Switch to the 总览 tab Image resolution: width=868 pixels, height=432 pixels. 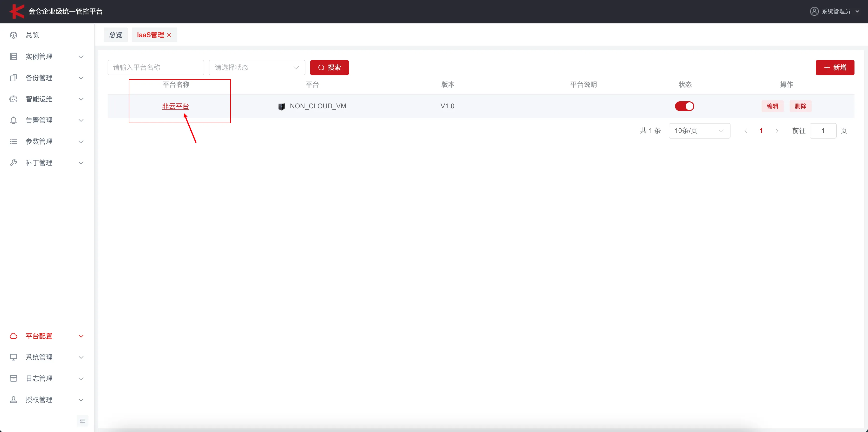pyautogui.click(x=115, y=35)
